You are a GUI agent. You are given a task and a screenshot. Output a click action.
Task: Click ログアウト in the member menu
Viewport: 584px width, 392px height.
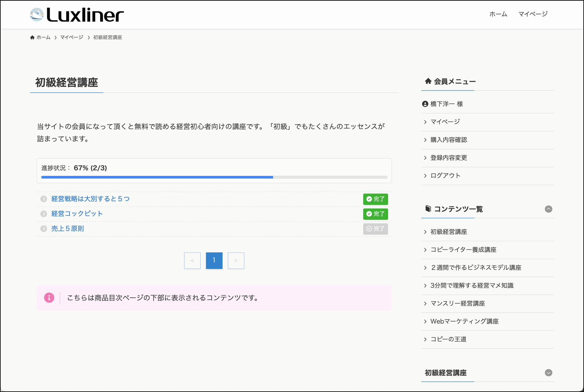click(x=445, y=175)
